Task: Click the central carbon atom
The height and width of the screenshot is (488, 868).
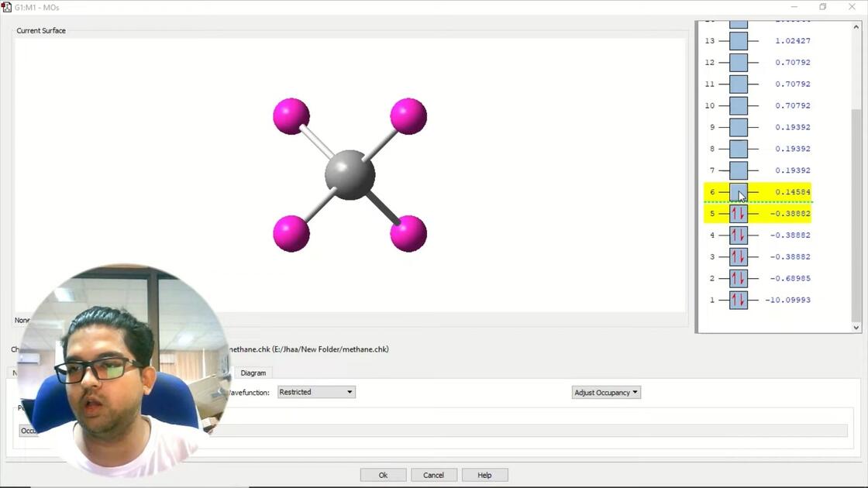Action: coord(350,175)
